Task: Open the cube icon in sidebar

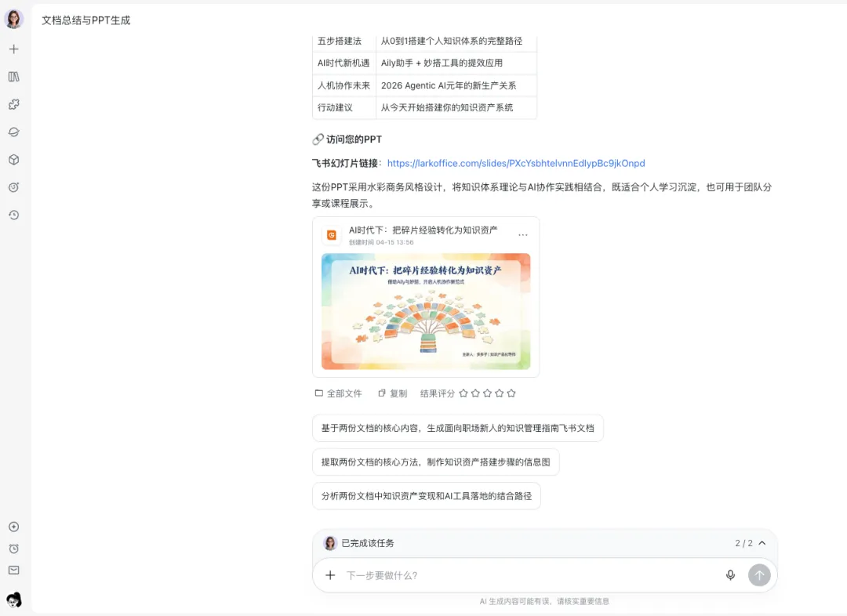Action: [x=14, y=160]
